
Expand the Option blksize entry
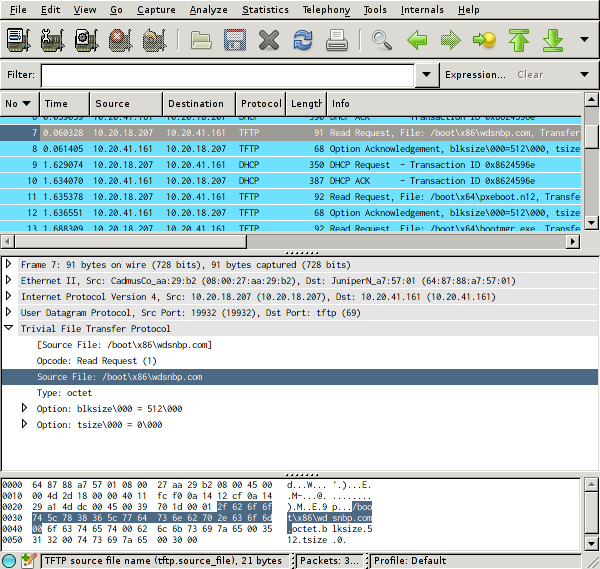click(x=26, y=409)
